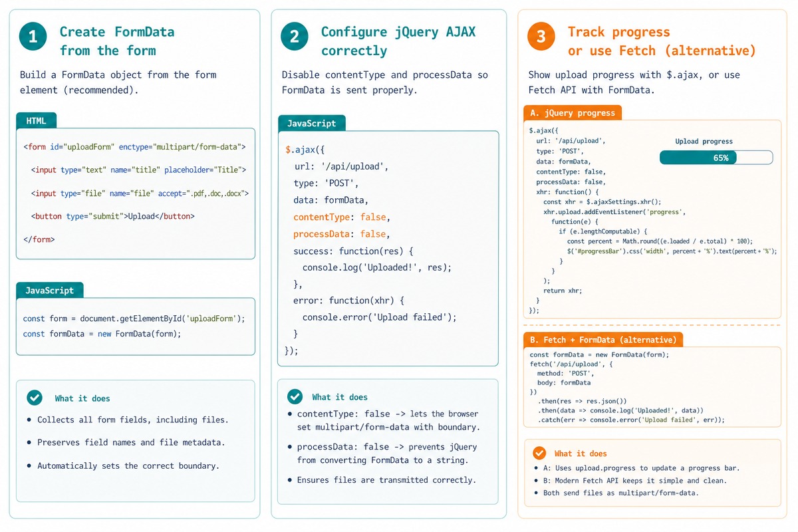This screenshot has height=532, width=798.
Task: Click the 'Configure jQuery AJAX correctly' heading
Action: point(398,41)
